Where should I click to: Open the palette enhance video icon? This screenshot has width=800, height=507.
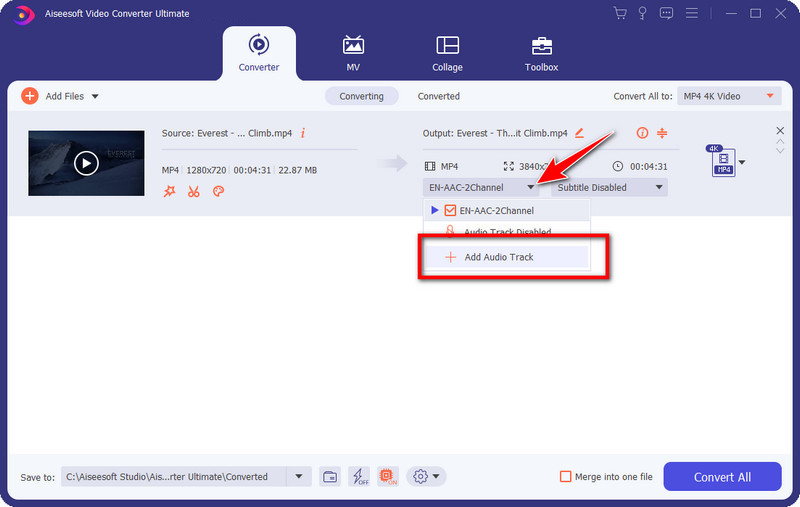click(217, 191)
